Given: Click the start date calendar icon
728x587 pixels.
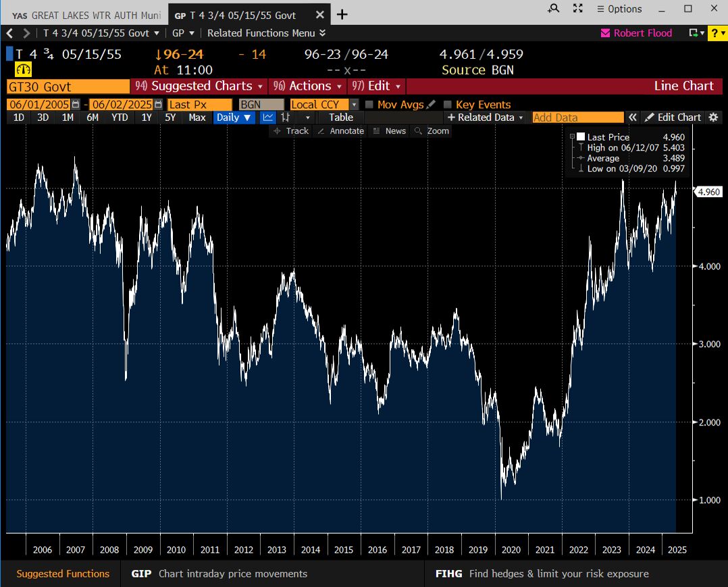Looking at the screenshot, I should [x=76, y=105].
